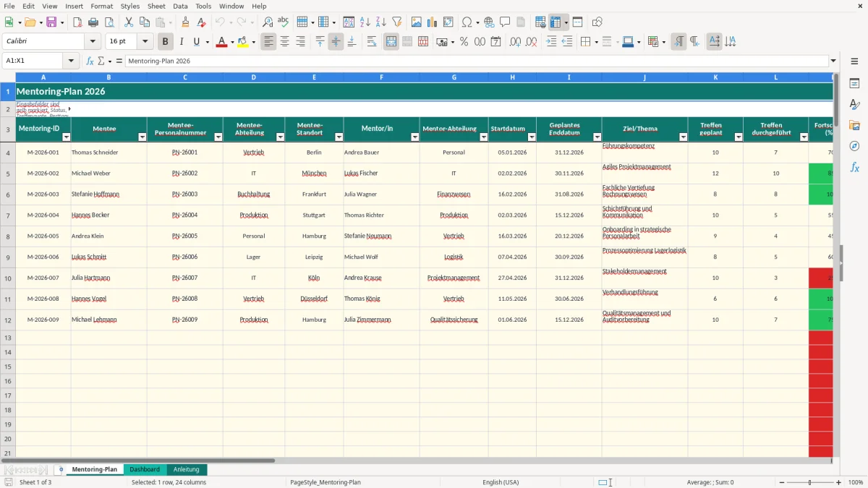Insert a pivot table
This screenshot has height=488, width=868.
coord(448,22)
